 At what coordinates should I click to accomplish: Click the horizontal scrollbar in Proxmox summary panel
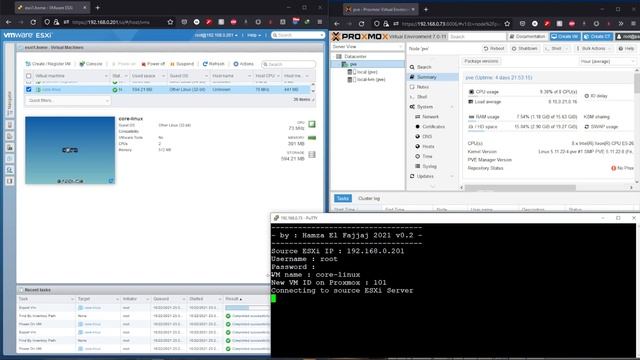[x=520, y=188]
